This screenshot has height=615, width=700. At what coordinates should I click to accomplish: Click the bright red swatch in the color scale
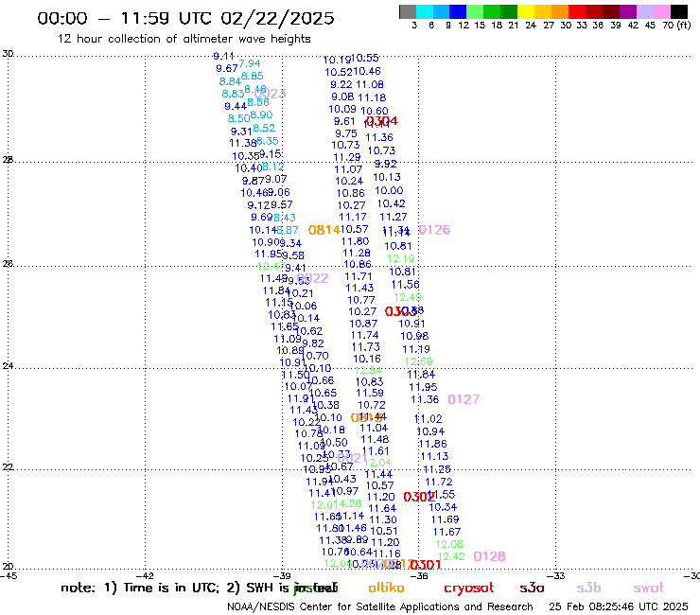click(x=577, y=11)
